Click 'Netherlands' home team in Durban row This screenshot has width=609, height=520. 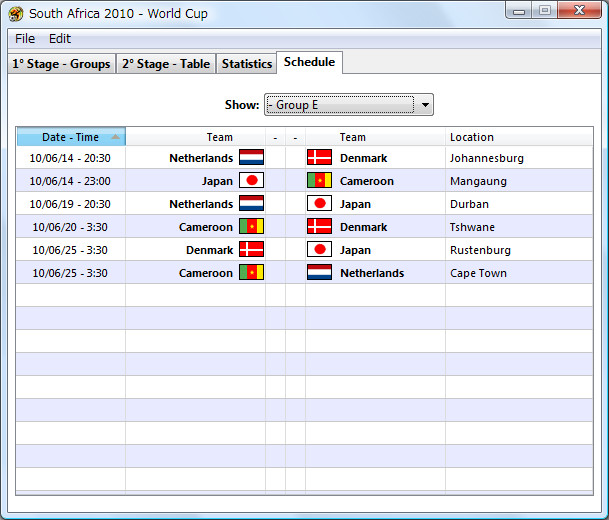tap(201, 204)
